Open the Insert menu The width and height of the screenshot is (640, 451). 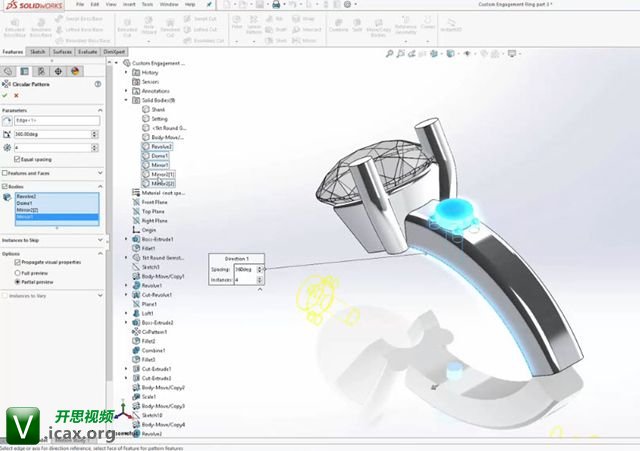pyautogui.click(x=129, y=4)
